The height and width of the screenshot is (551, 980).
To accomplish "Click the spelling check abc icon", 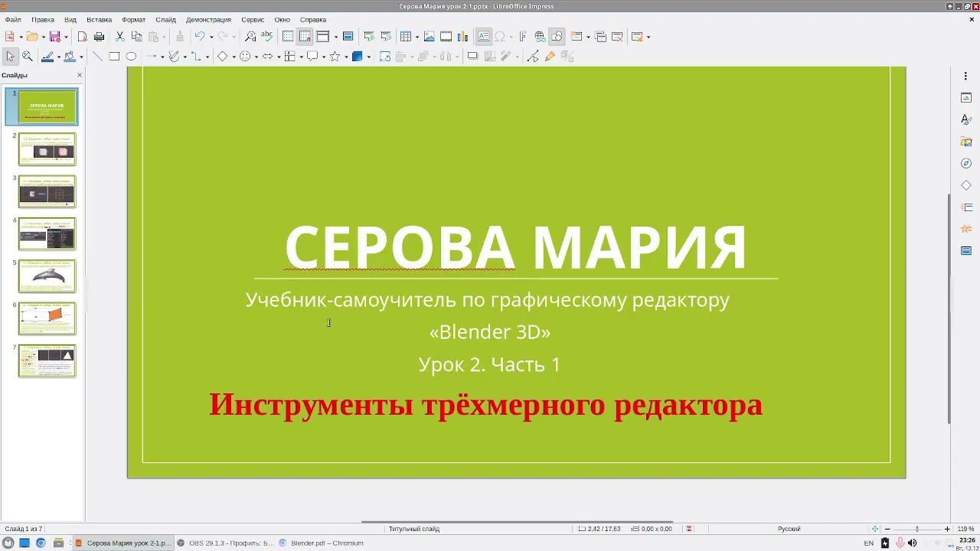I will point(266,37).
